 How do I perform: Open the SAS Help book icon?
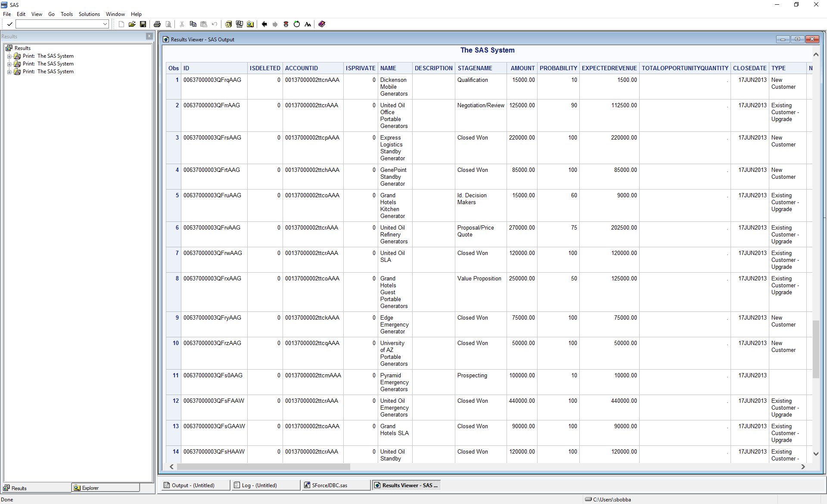pyautogui.click(x=322, y=24)
